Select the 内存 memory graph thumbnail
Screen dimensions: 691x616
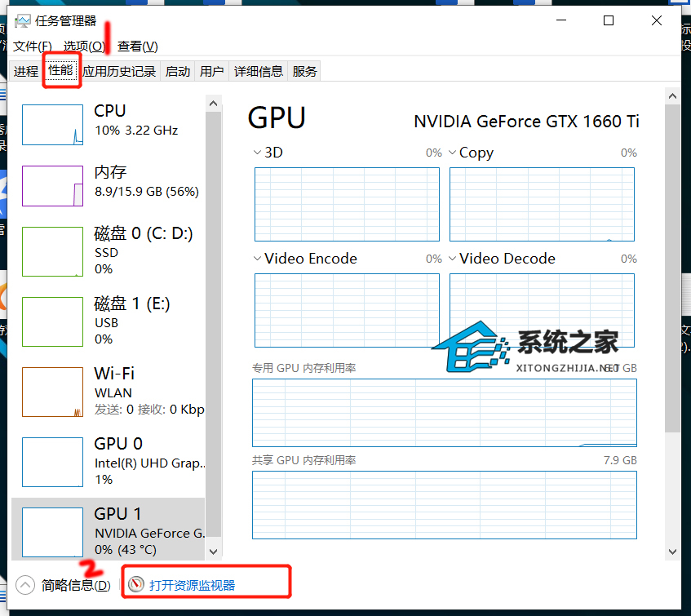[x=52, y=186]
